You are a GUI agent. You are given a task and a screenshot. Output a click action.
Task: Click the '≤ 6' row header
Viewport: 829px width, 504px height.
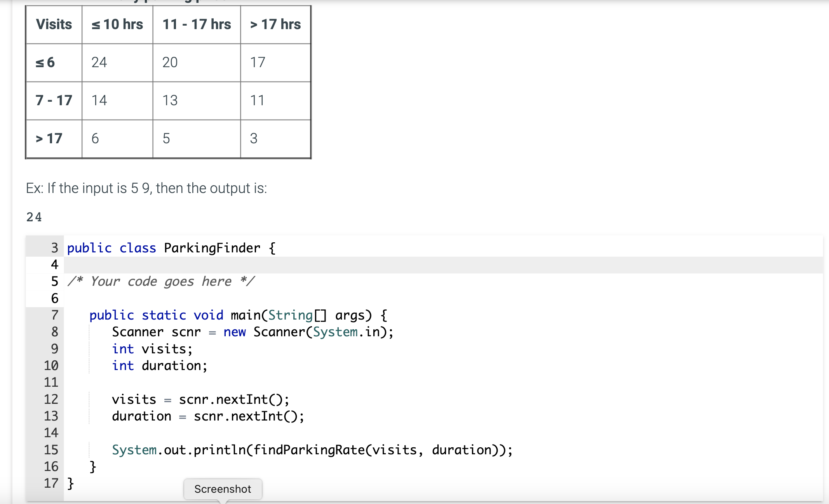54,63
